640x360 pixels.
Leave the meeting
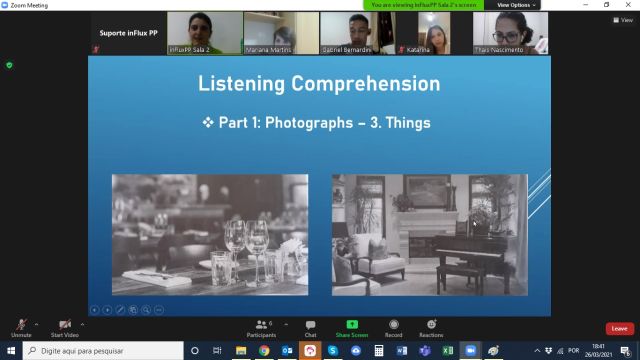coord(620,329)
